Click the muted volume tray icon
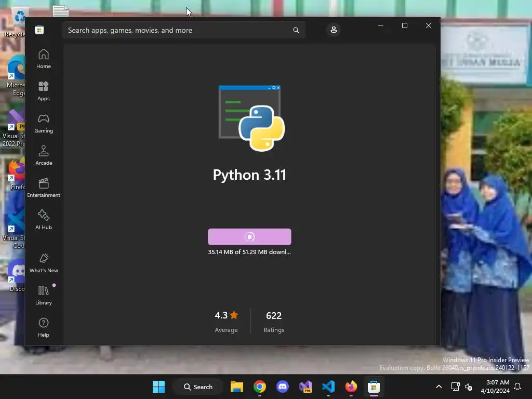 click(469, 387)
